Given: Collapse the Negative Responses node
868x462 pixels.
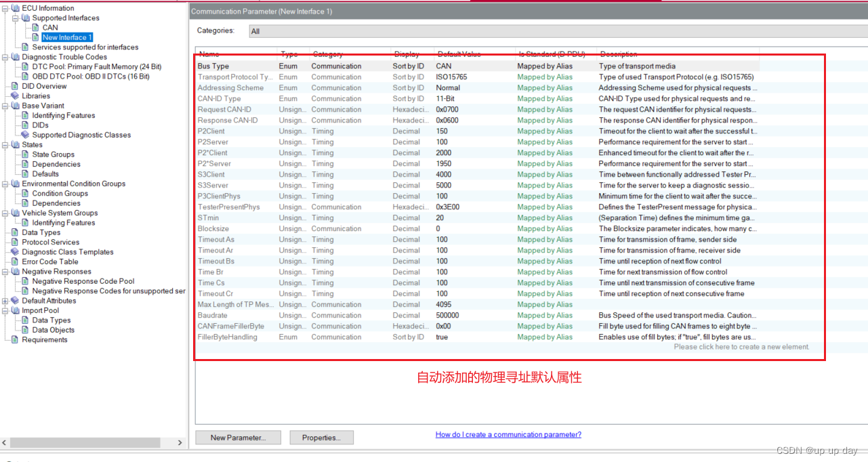Looking at the screenshot, I should point(5,271).
